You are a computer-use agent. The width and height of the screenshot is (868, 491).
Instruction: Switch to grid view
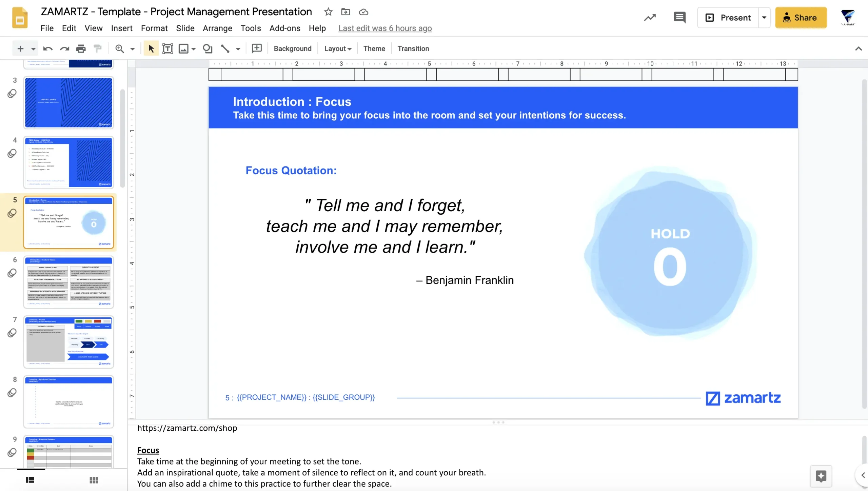point(94,480)
